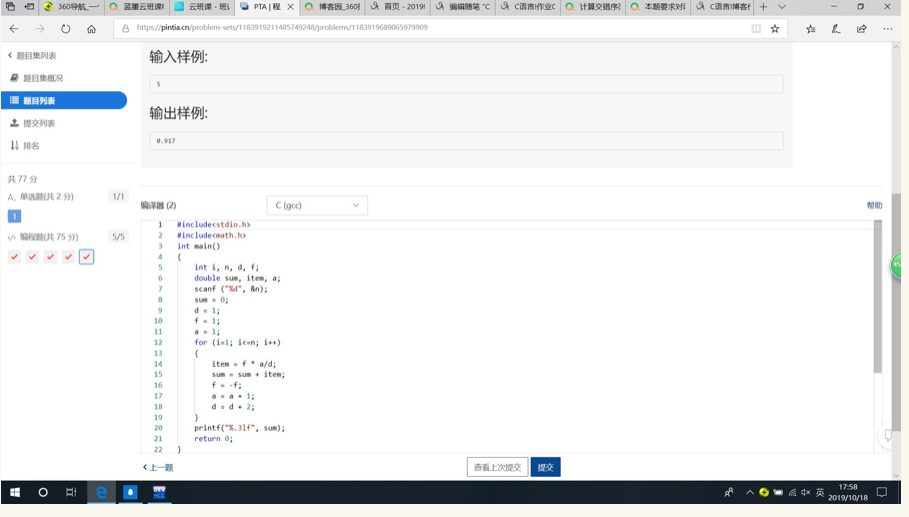
Task: Share this page
Action: [861, 28]
